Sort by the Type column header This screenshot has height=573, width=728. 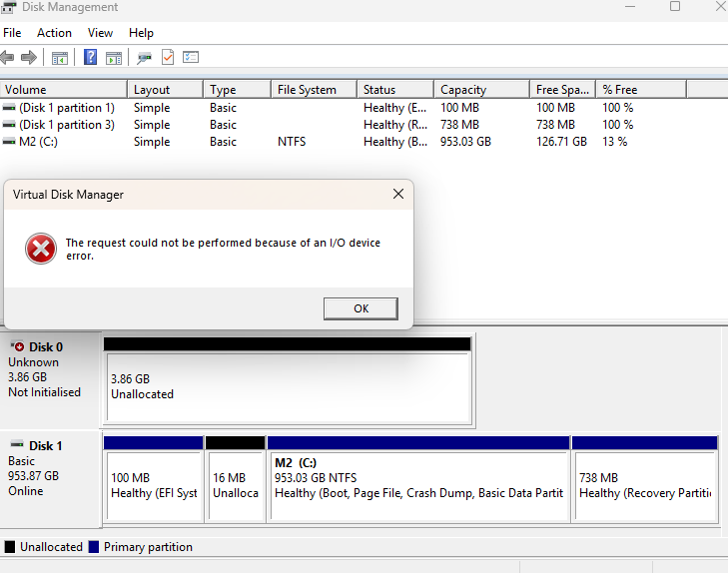pyautogui.click(x=238, y=90)
